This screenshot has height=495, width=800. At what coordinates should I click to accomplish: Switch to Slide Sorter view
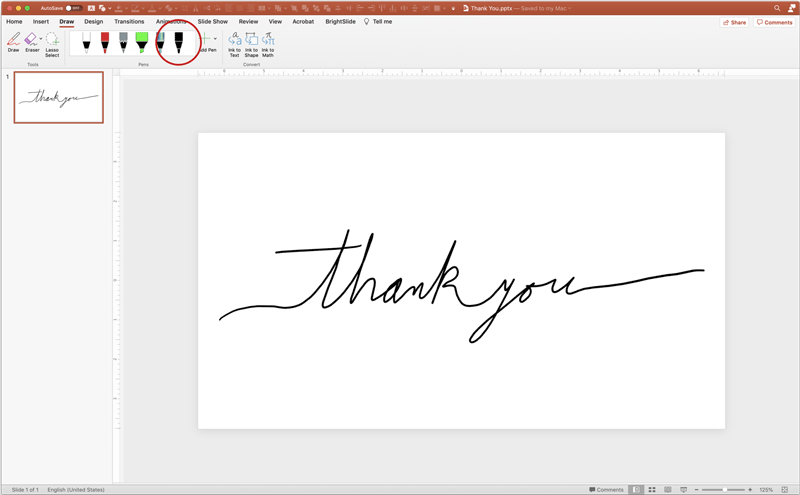point(652,489)
